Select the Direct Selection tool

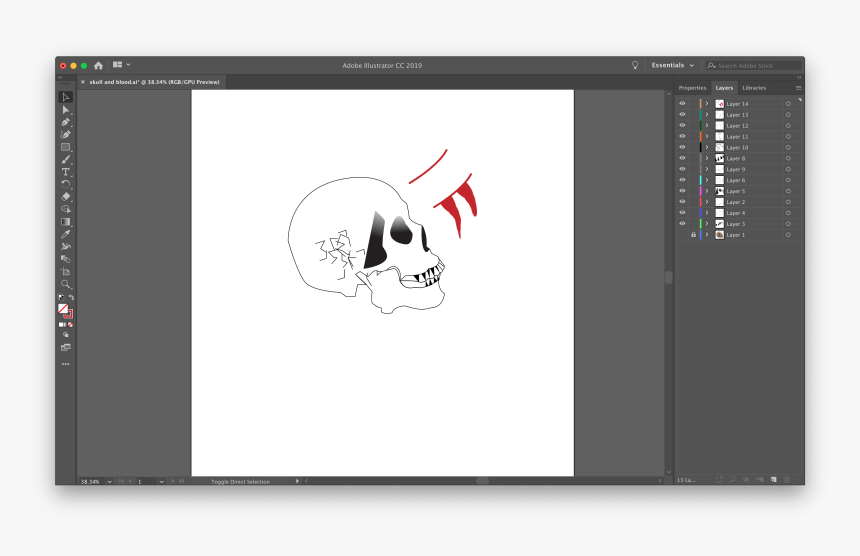point(65,110)
